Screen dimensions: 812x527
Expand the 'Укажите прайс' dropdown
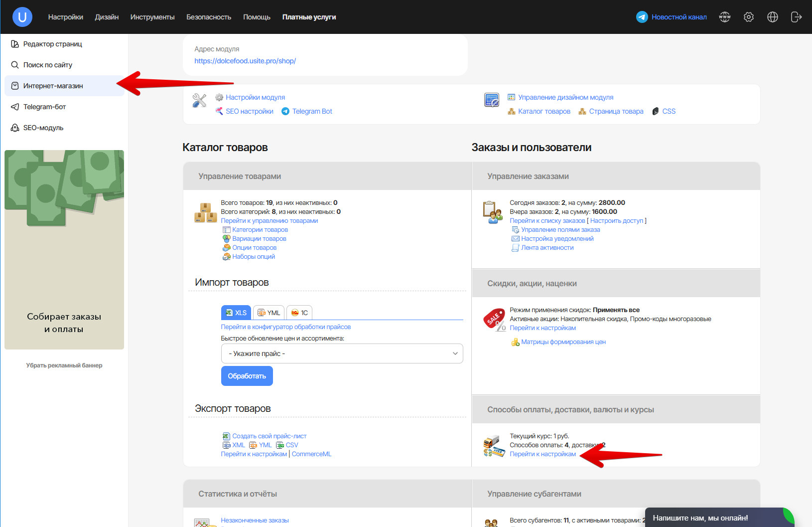[342, 353]
